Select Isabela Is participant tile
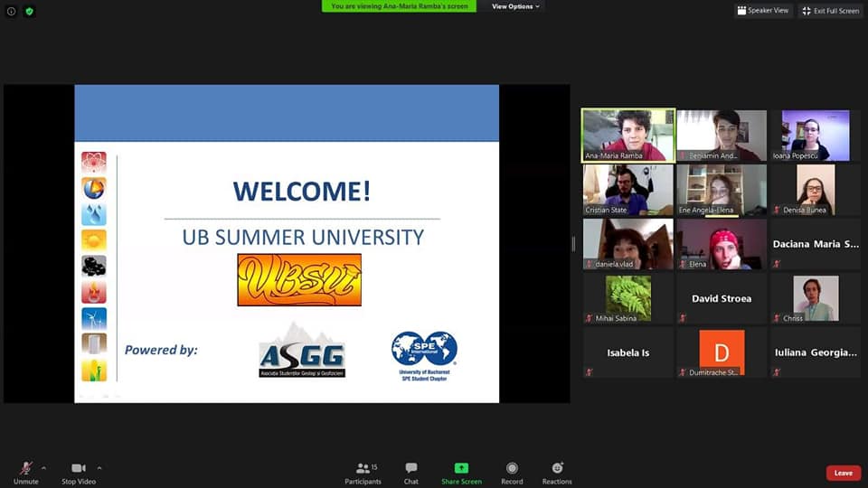This screenshot has height=488, width=868. coord(628,352)
